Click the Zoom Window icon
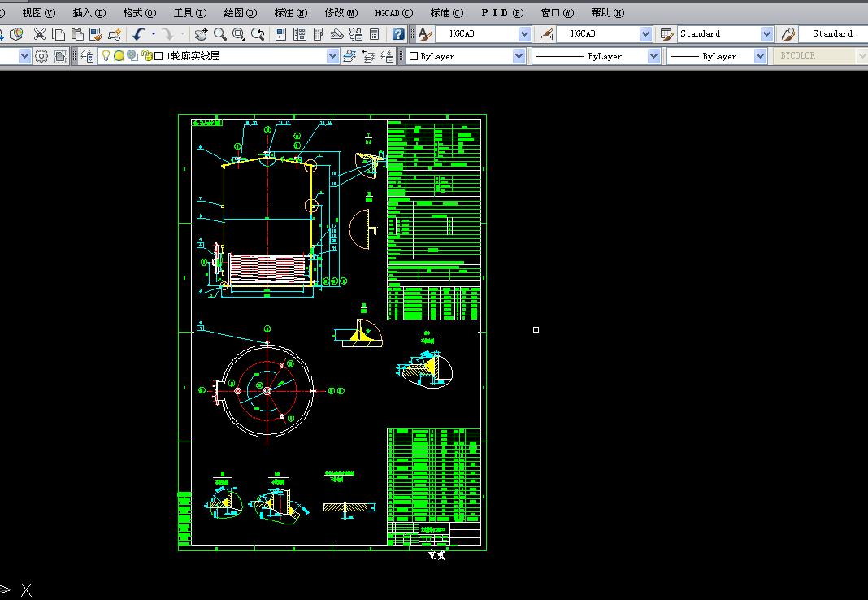The width and height of the screenshot is (868, 600). [x=239, y=34]
